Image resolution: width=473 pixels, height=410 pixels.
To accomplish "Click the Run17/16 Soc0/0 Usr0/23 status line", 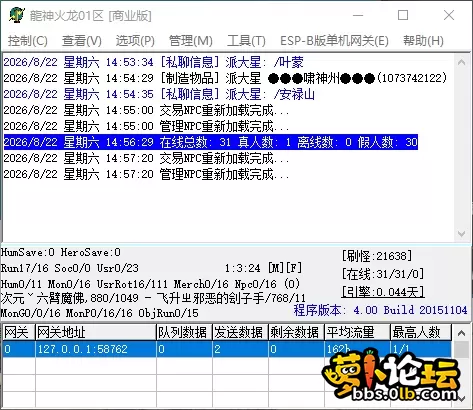I will coord(70,268).
